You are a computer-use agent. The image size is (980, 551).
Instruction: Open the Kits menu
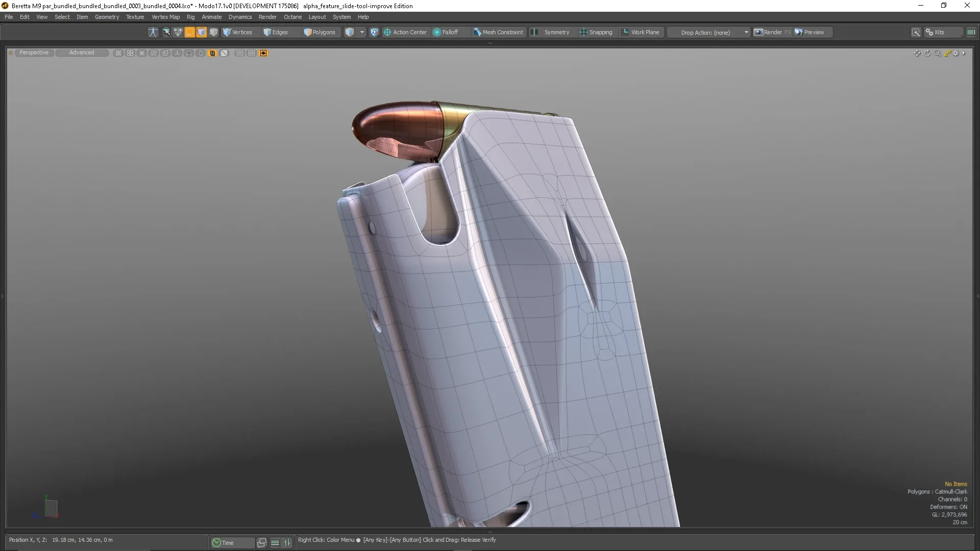click(943, 32)
